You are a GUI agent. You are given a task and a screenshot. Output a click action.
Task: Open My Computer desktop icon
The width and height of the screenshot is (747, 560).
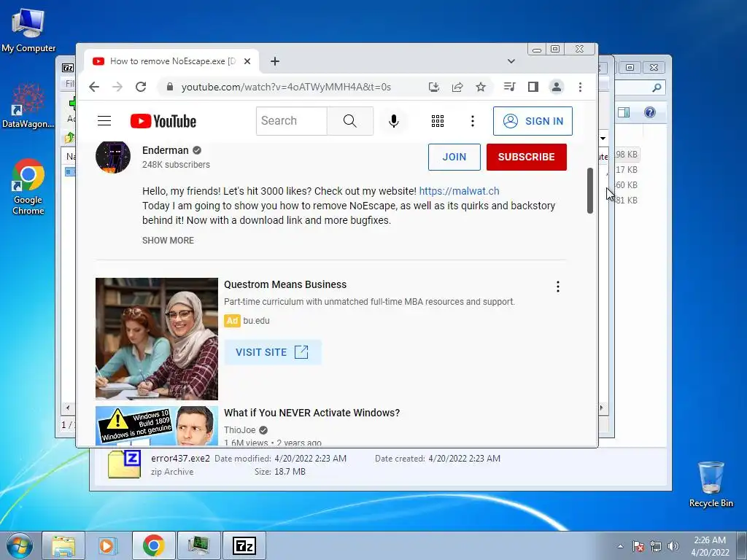(28, 29)
